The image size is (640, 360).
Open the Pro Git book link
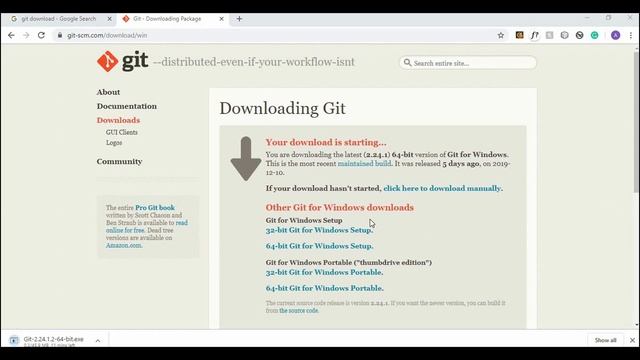pyautogui.click(x=155, y=208)
